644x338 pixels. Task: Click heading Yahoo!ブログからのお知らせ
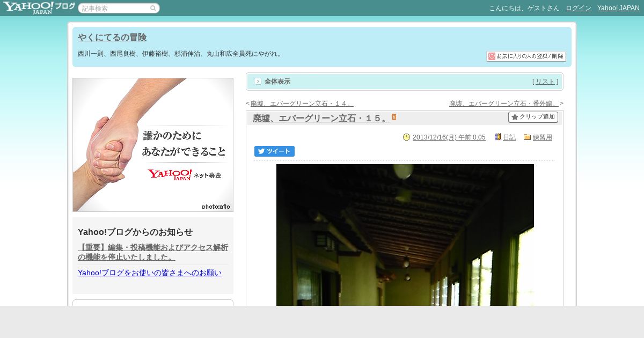click(x=135, y=232)
